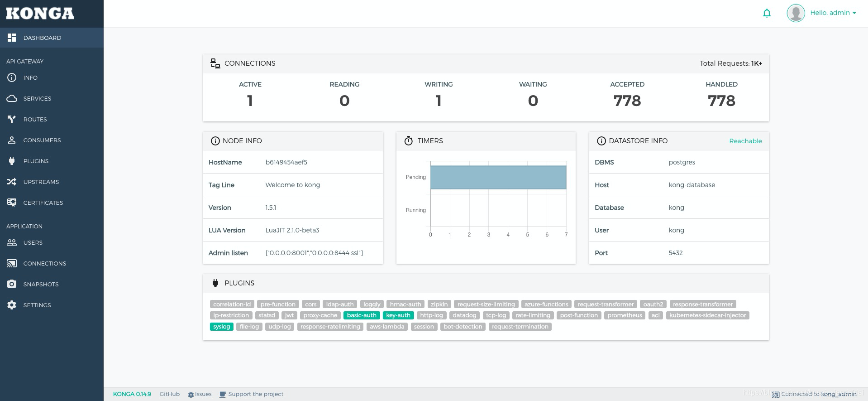Viewport: 868px width, 401px height.
Task: Click the Pending bar in Timers chart
Action: [x=498, y=177]
